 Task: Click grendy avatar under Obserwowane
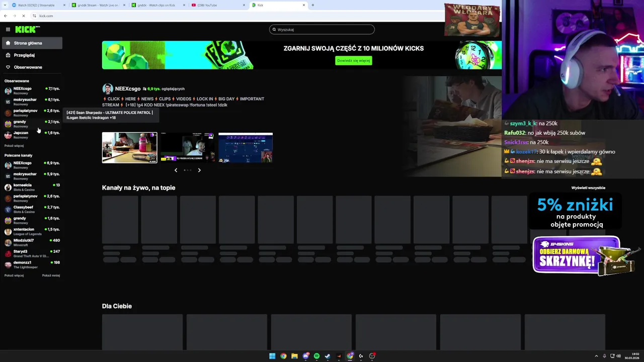pos(8,124)
